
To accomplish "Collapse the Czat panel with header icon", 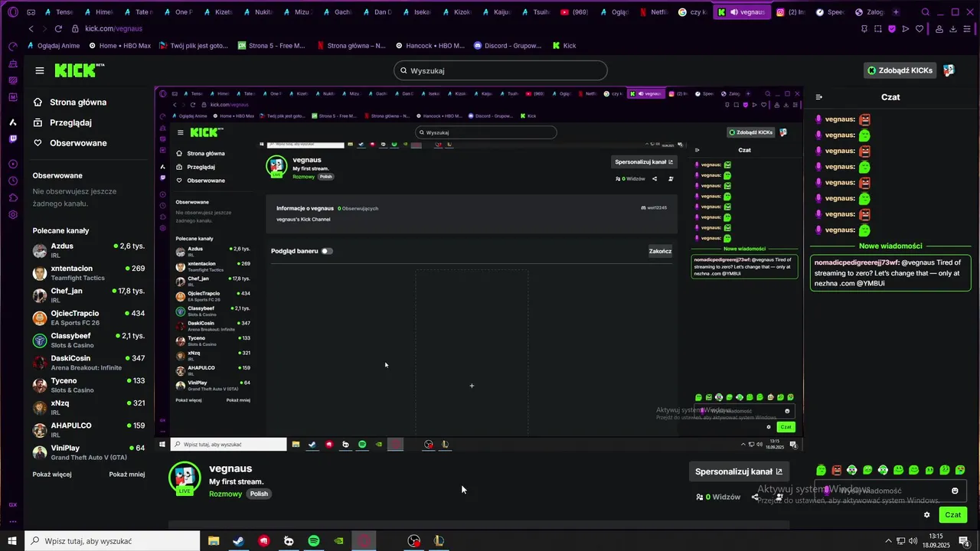I will (x=818, y=97).
